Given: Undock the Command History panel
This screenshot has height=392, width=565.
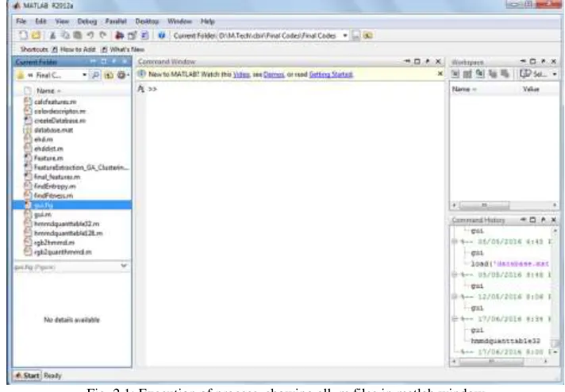Looking at the screenshot, I should coord(543,220).
